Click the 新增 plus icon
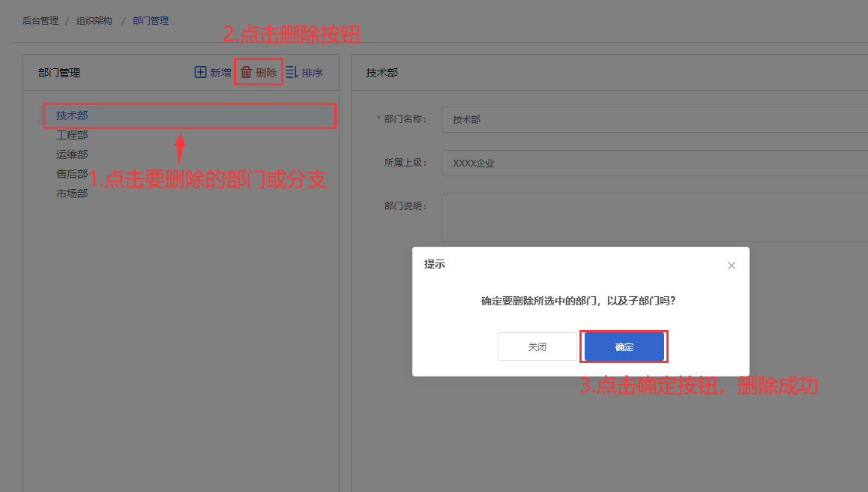The height and width of the screenshot is (492, 868). 200,72
